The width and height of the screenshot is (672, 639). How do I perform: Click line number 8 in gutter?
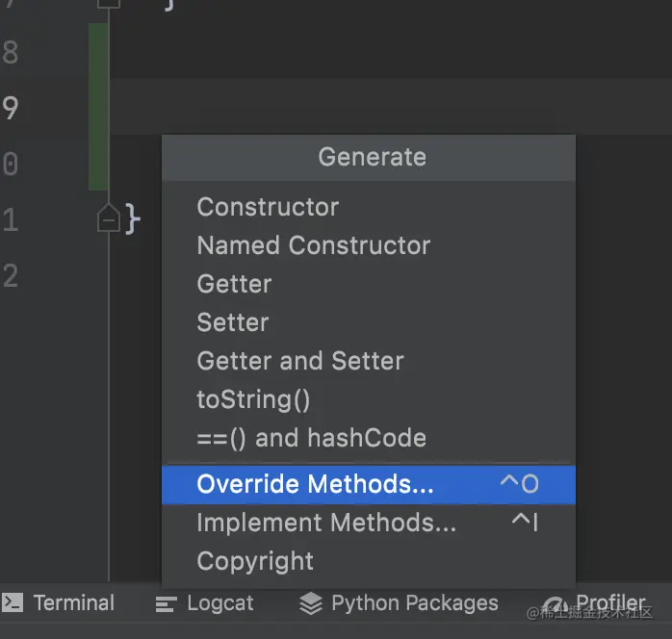(x=11, y=52)
